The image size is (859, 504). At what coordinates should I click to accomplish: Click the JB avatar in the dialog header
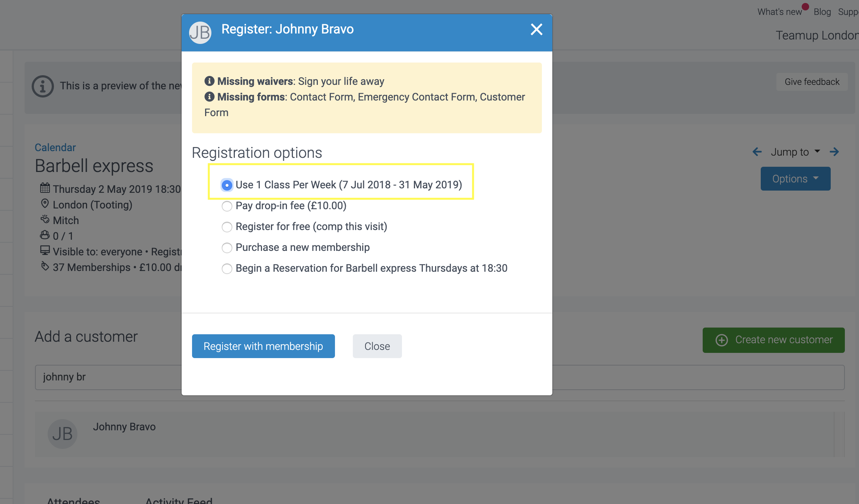tap(200, 32)
